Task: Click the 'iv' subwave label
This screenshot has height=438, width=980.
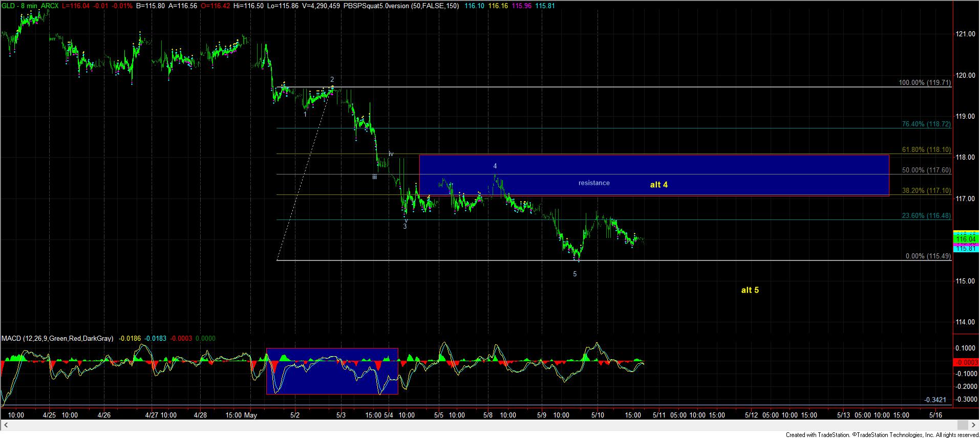Action: tap(391, 154)
